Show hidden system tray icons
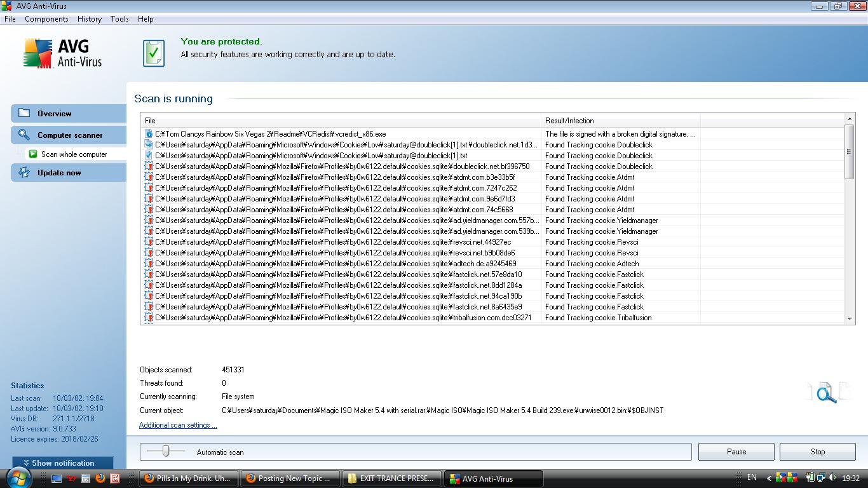The height and width of the screenshot is (488, 868). coord(769,478)
